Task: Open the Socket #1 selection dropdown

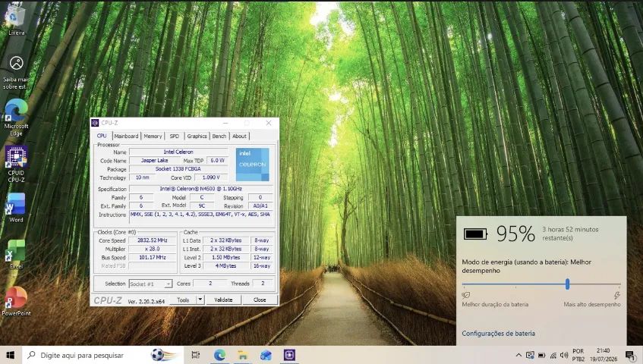Action: coord(150,284)
